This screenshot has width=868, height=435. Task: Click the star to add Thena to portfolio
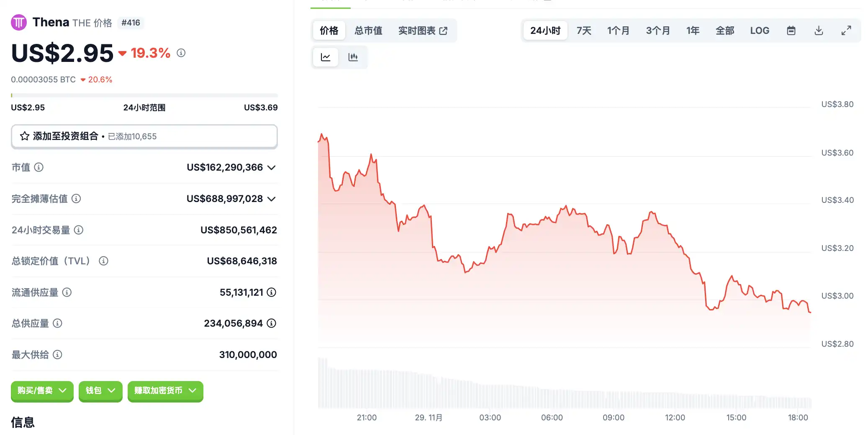click(x=25, y=136)
